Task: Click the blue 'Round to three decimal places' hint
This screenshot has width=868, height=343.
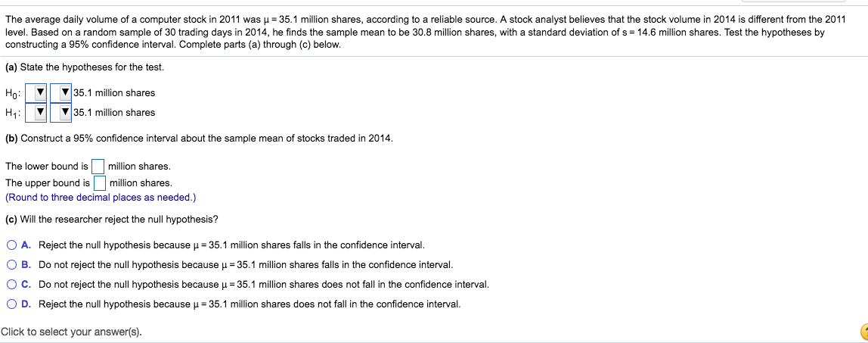Action: coord(101,198)
